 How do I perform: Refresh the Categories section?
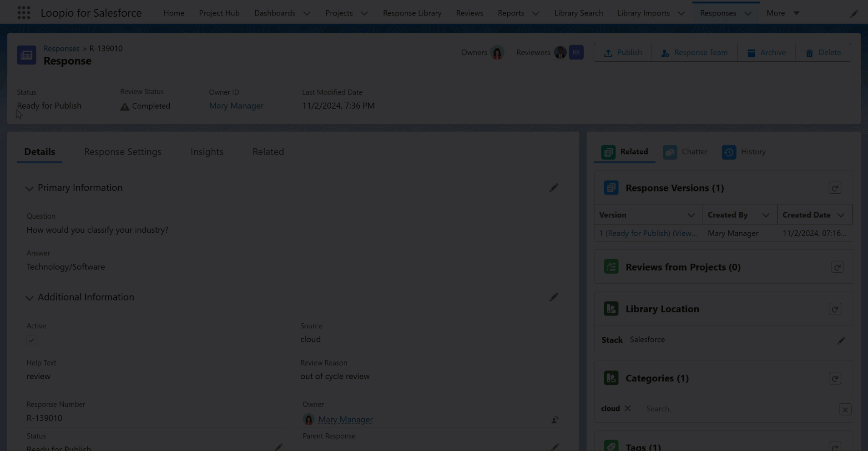coord(835,379)
